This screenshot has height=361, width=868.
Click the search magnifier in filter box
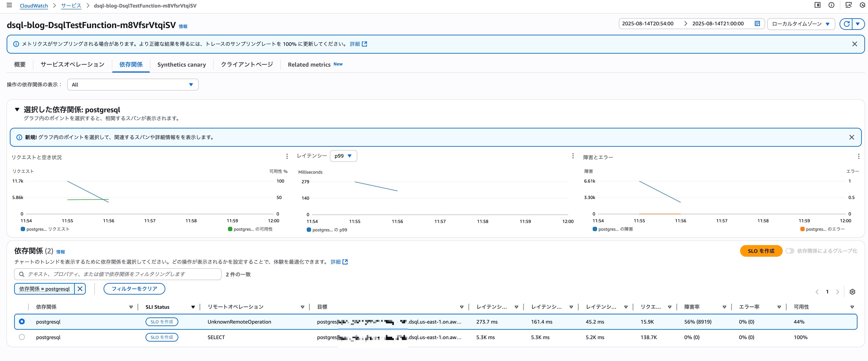coord(22,274)
